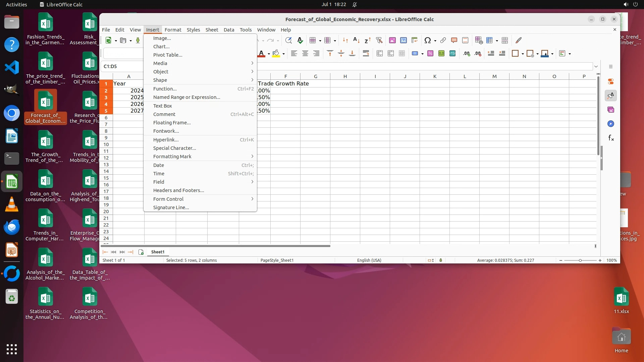Toggle Wrap Text in toolbar
This screenshot has width=644, height=362.
tap(366, 54)
